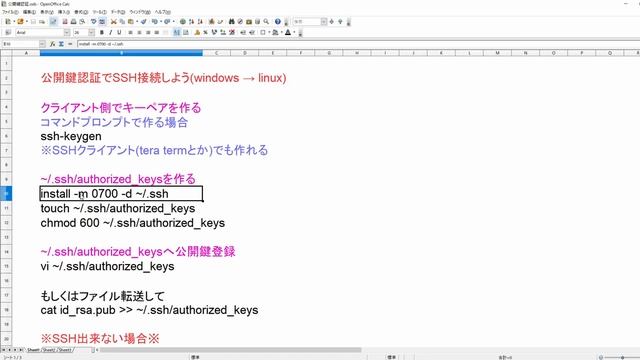
Task: Open the Paste options dropdown arrow
Action: [136, 22]
